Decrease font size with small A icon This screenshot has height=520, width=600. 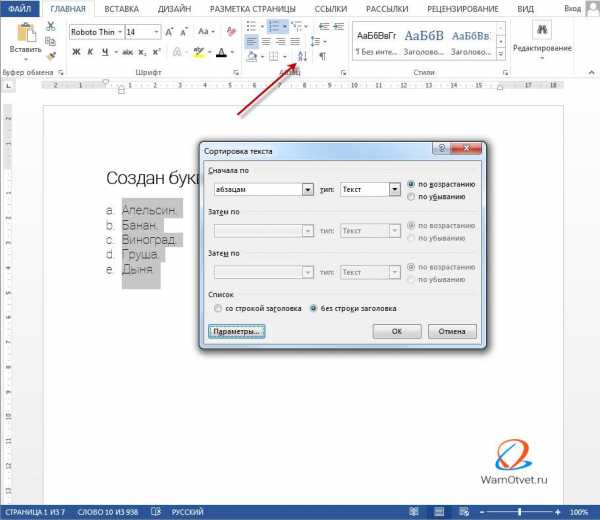184,32
